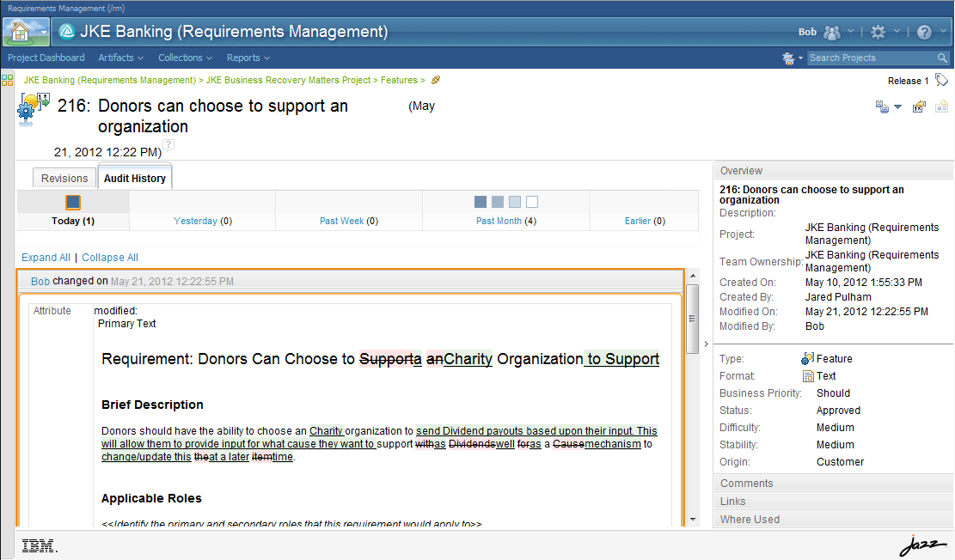
Task: Click the revision square above Today (1)
Action: point(73,202)
